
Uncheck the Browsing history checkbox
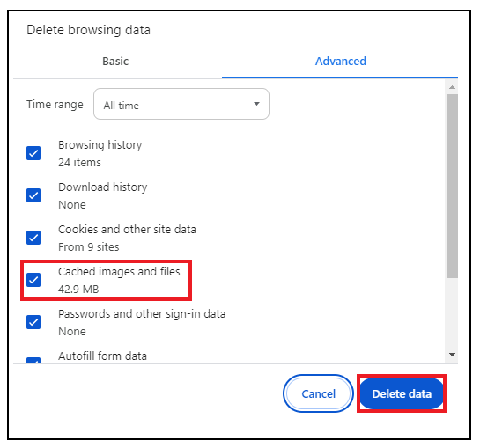click(x=33, y=153)
